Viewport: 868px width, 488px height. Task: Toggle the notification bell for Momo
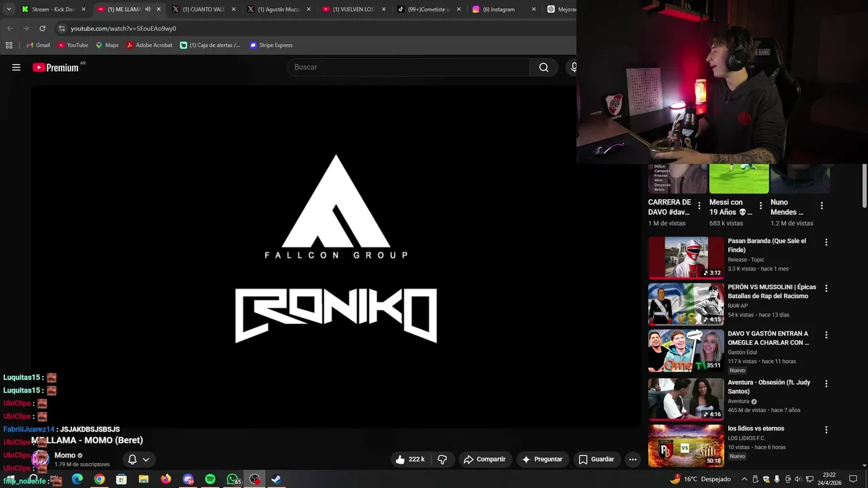coord(132,460)
